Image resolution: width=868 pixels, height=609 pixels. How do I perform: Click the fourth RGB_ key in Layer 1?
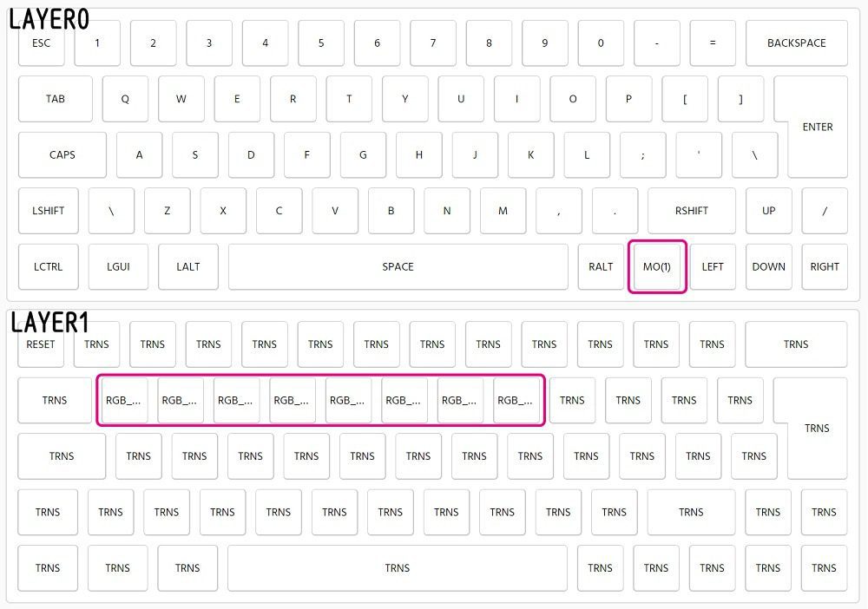click(x=292, y=400)
